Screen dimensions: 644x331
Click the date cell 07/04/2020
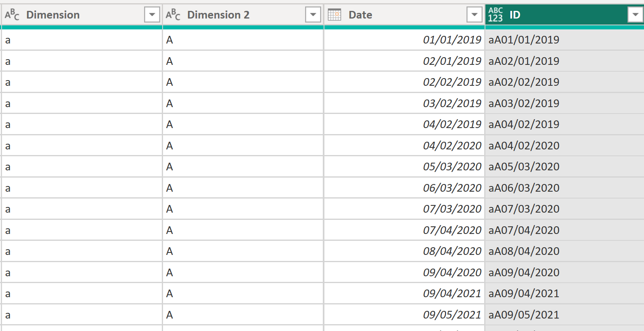[x=452, y=230]
